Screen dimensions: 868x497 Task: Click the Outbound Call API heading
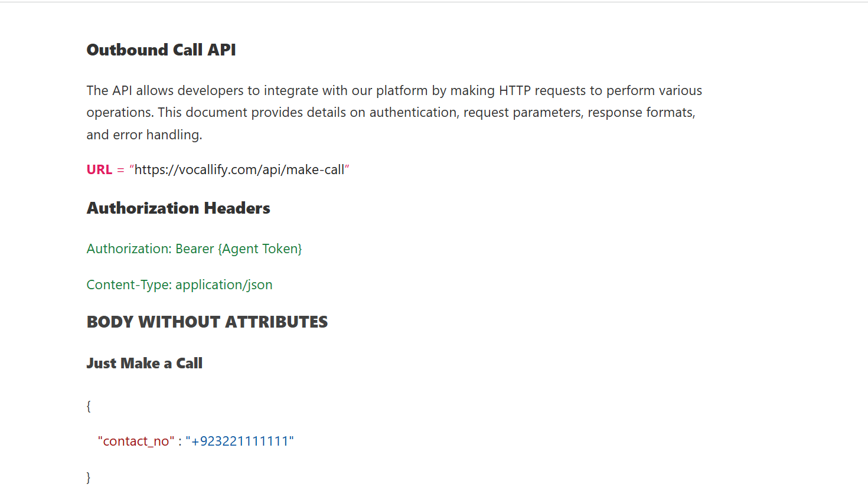point(161,50)
